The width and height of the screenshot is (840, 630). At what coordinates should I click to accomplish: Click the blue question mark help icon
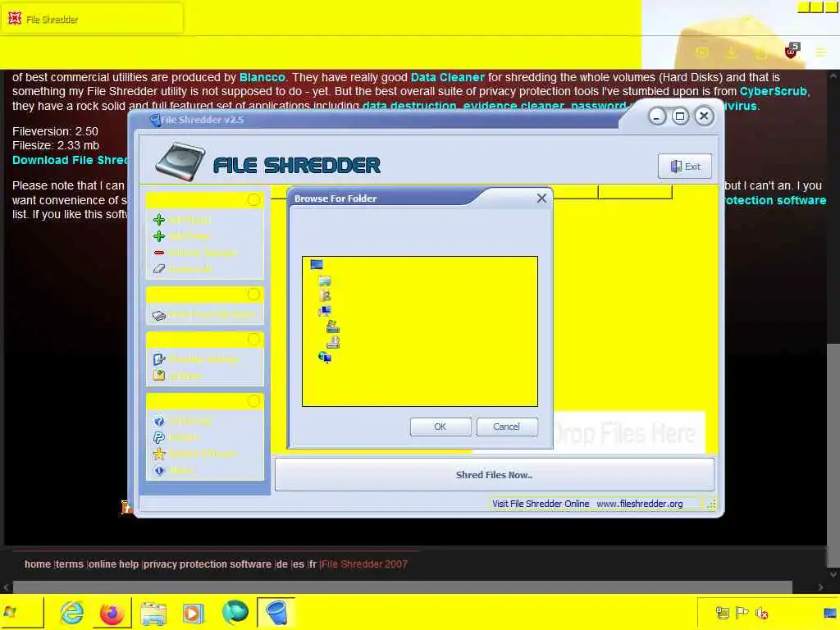click(159, 422)
